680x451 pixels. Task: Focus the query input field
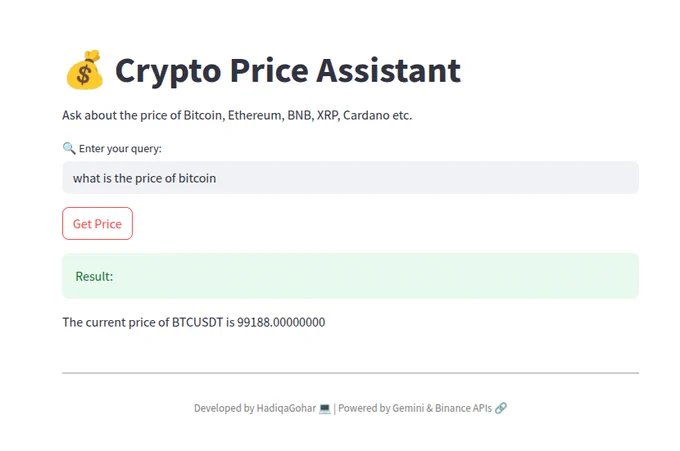pos(350,177)
